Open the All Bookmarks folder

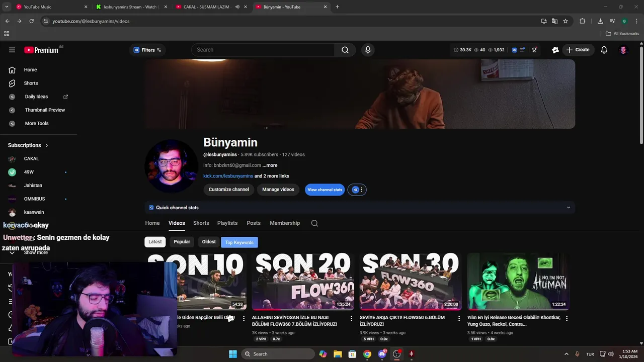click(622, 34)
